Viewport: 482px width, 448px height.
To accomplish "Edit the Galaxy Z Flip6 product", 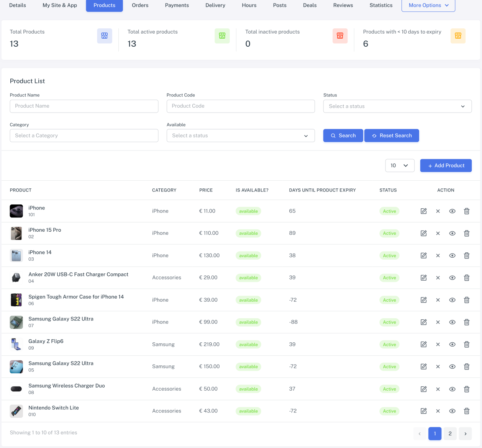I will point(423,344).
